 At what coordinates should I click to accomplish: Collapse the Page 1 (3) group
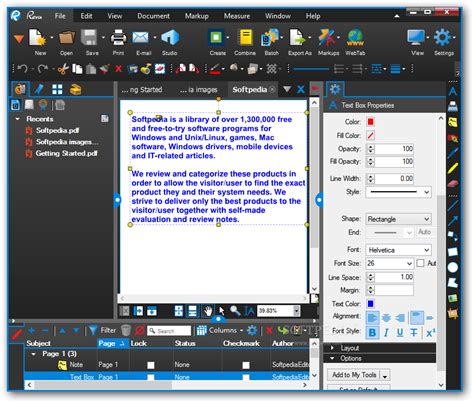pyautogui.click(x=33, y=354)
